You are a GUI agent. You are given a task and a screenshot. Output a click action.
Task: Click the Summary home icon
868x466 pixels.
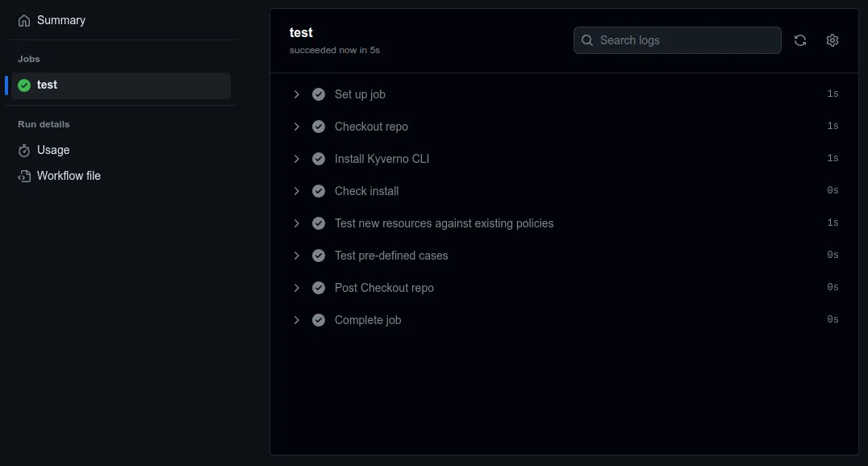(24, 20)
